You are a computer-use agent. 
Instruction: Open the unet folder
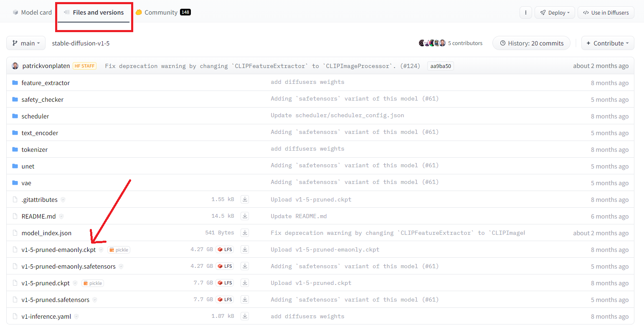click(x=28, y=166)
